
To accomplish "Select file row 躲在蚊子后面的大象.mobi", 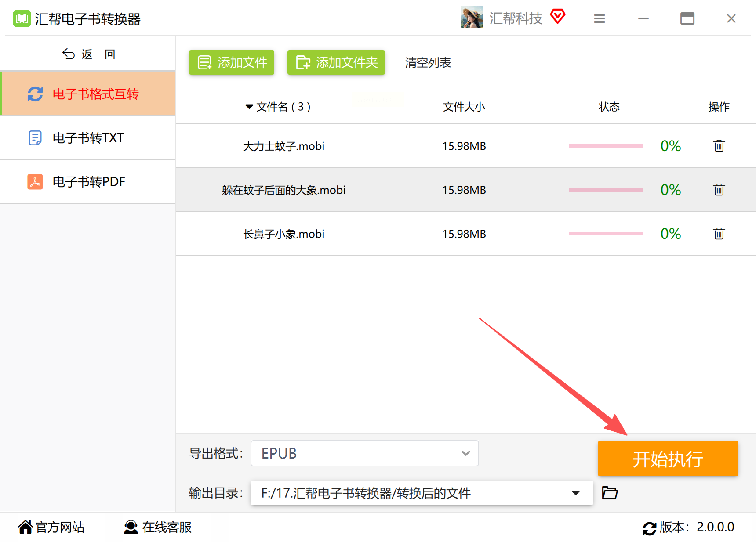I will tap(466, 190).
